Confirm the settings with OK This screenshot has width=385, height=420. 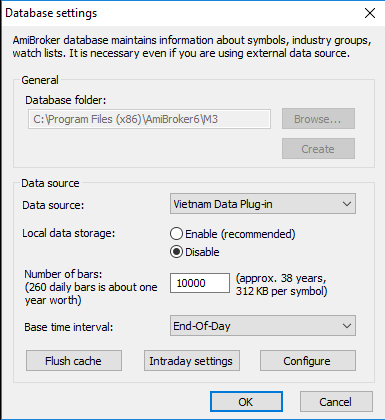246,402
